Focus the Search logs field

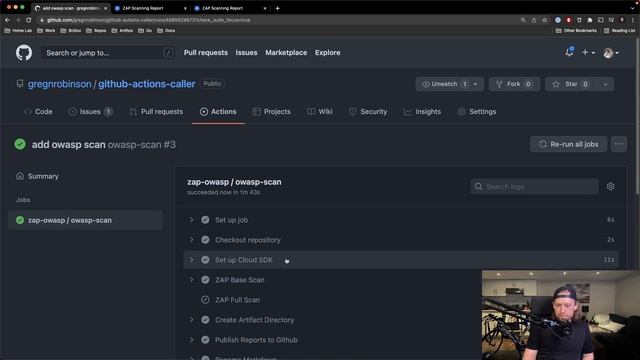click(534, 187)
